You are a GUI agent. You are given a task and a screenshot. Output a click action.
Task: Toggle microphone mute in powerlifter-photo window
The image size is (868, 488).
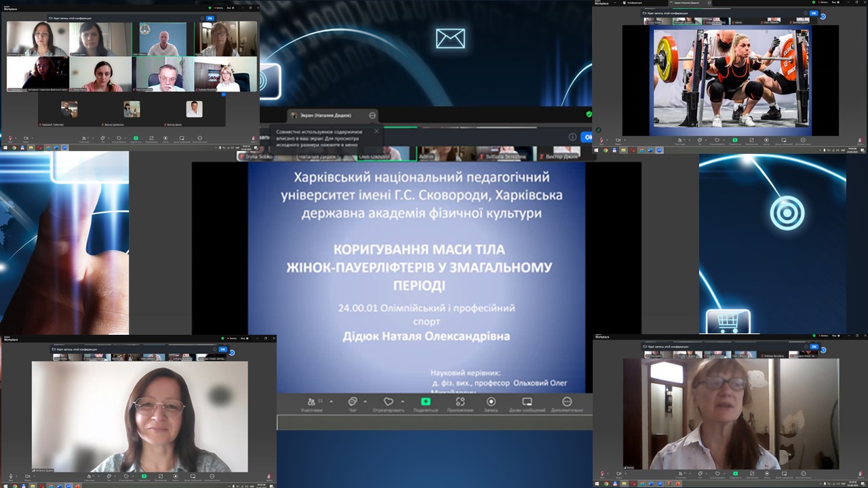[601, 141]
